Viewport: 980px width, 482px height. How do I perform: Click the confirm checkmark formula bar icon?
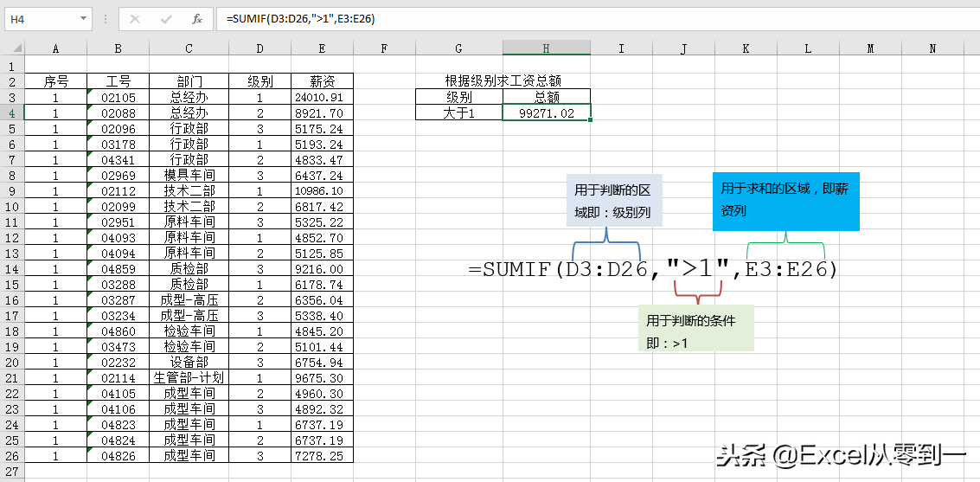point(166,19)
